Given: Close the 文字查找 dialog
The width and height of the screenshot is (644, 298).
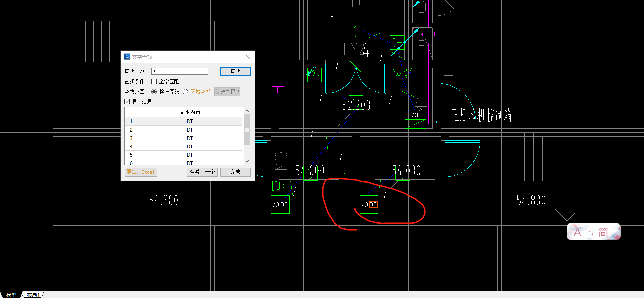Looking at the screenshot, I should [248, 57].
